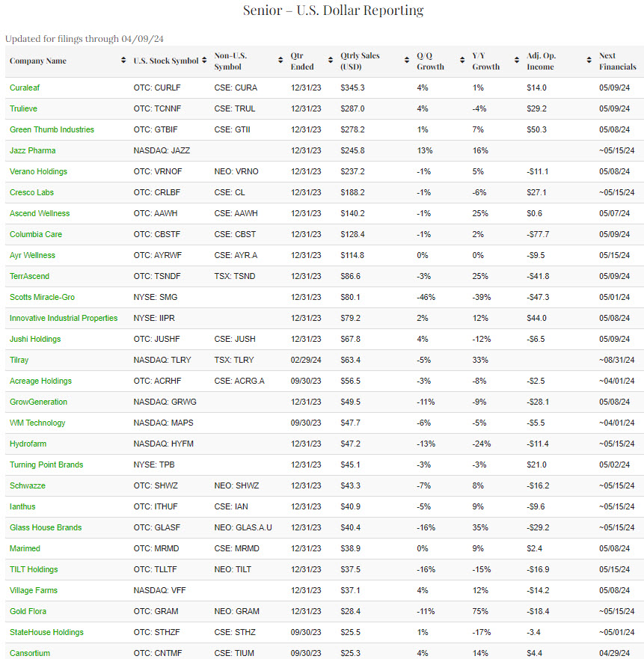Sort by U.S. Stock Symbol arrow icon
Viewport: 644px width, 659px height.
coord(204,61)
